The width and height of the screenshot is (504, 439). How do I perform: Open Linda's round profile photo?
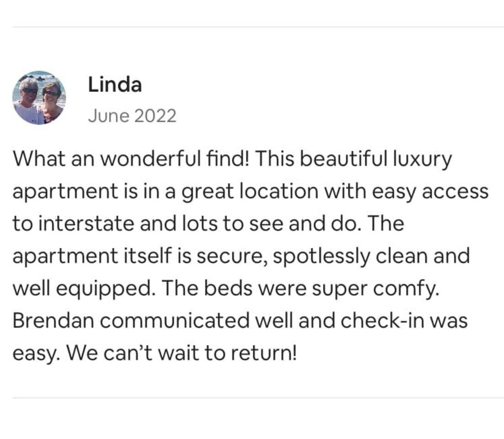(39, 98)
